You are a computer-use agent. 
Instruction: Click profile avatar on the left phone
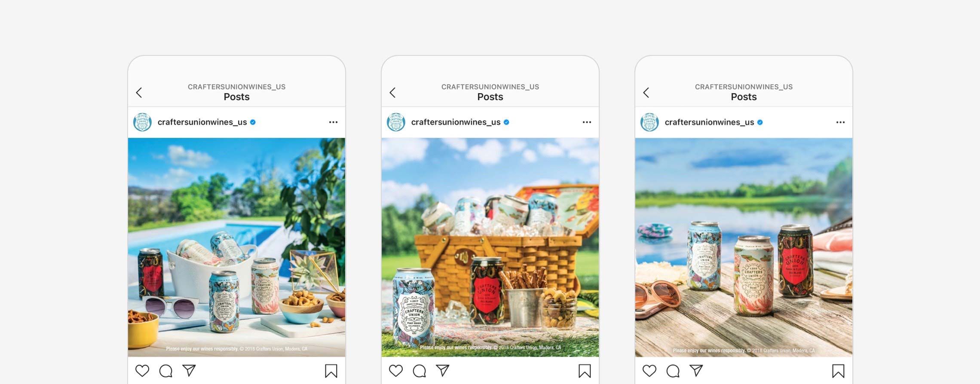[x=142, y=122]
